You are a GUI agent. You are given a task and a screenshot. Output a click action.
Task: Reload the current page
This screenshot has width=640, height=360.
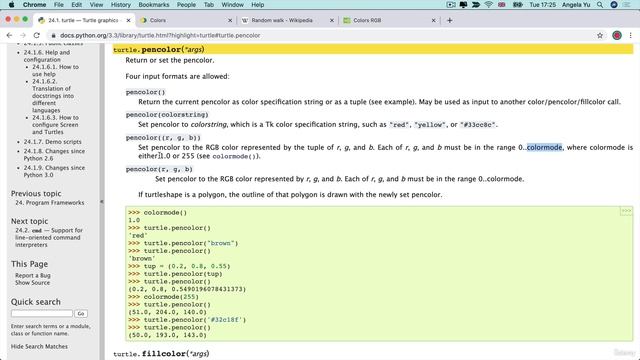click(x=37, y=36)
